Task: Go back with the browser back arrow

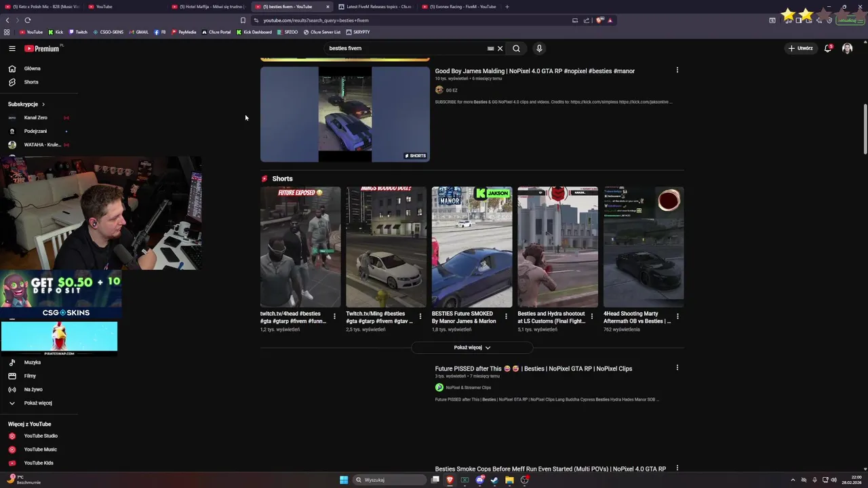Action: pos(7,20)
